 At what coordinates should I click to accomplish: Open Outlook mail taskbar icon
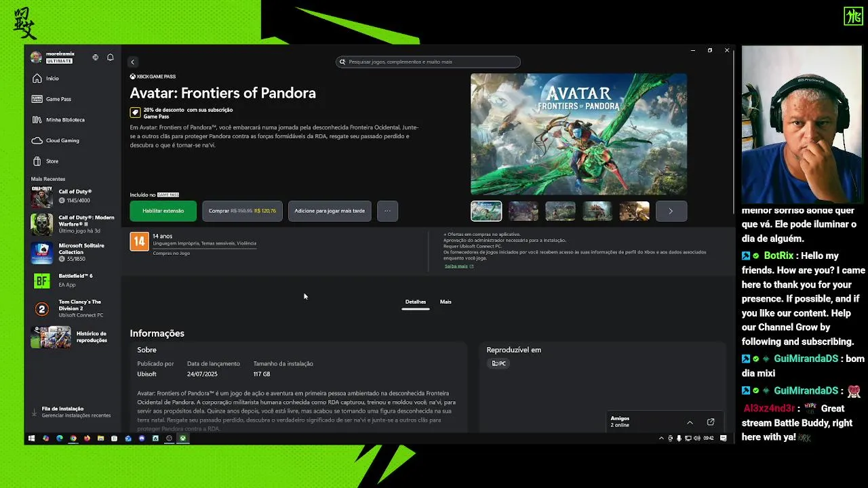(x=128, y=439)
